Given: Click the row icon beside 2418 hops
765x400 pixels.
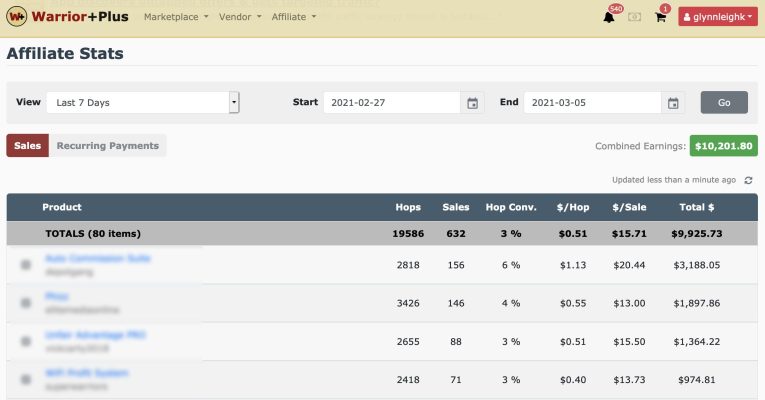Looking at the screenshot, I should pos(26,379).
